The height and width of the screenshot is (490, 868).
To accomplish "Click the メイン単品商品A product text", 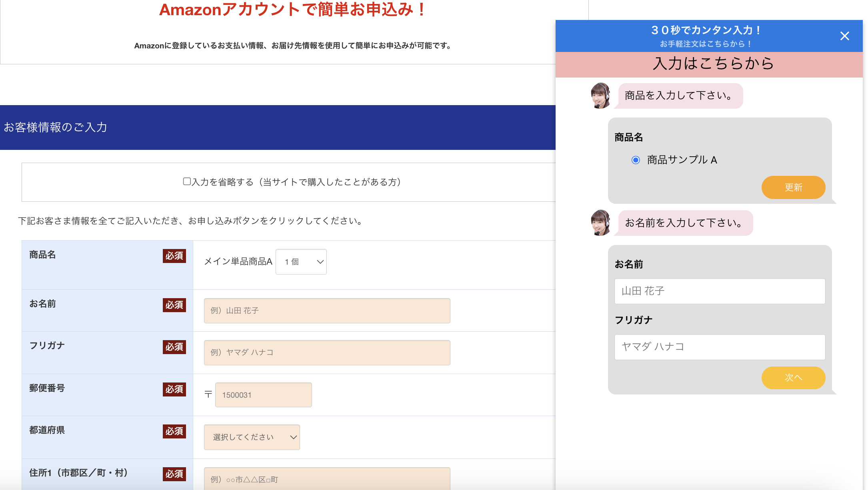I will click(238, 261).
